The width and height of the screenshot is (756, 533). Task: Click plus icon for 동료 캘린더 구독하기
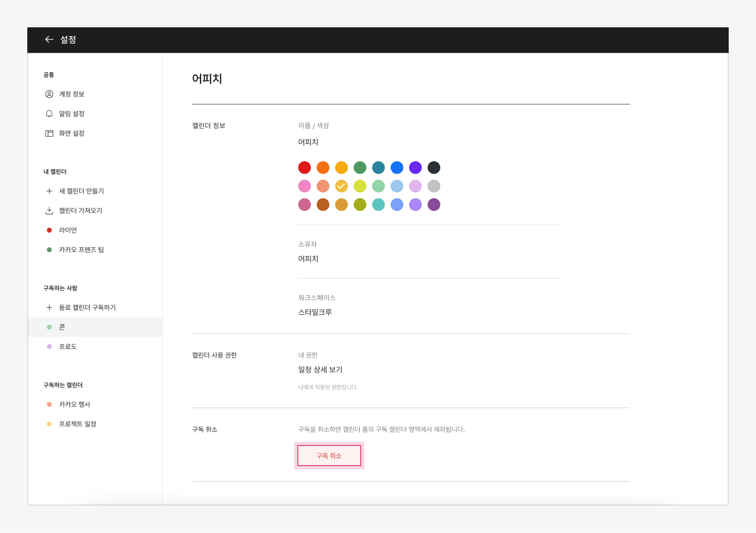(x=49, y=308)
